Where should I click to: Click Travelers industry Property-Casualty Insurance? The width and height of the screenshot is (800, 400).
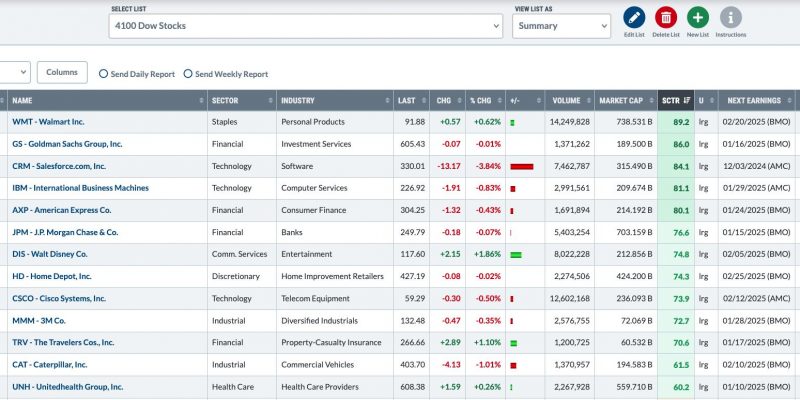coord(331,342)
